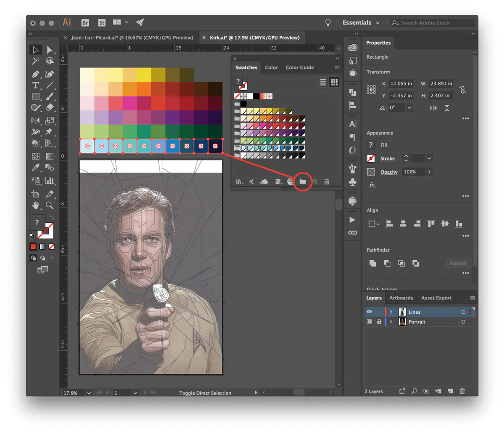Delete layer with Layers panel trash icon
The image size is (504, 433).
(x=462, y=391)
